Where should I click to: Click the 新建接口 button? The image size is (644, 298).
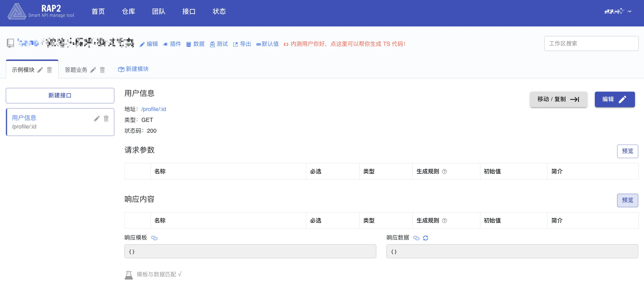tap(60, 95)
